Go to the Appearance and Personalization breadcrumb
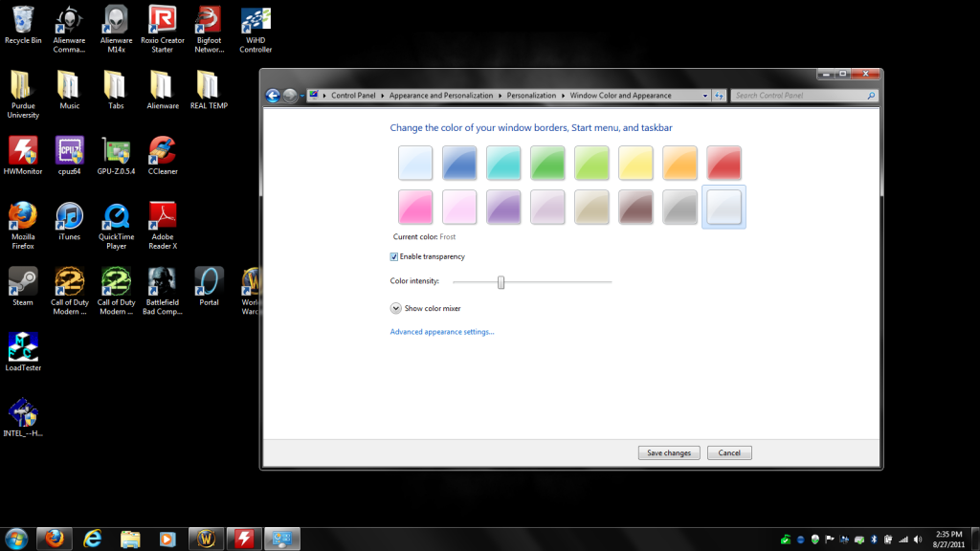Viewport: 980px width, 551px height. tap(440, 96)
